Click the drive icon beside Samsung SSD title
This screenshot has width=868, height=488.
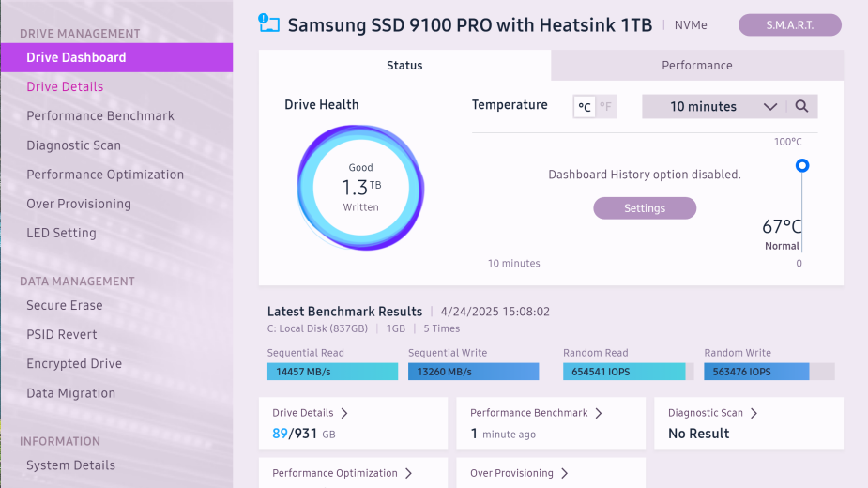point(269,23)
